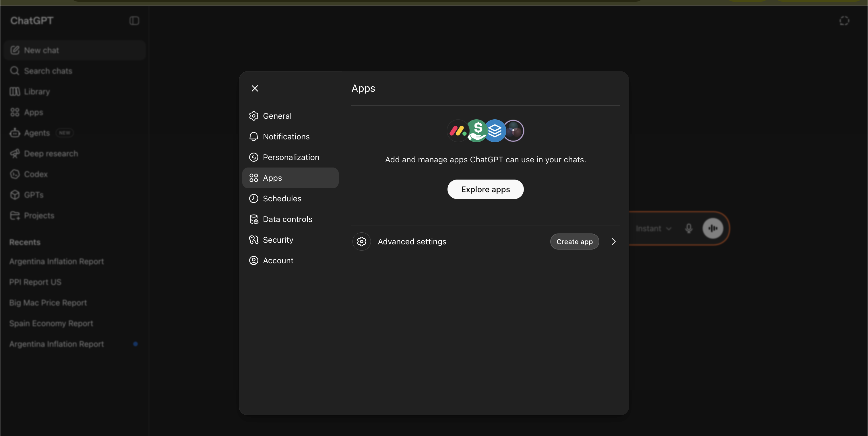Click the green dollar hand app icon
This screenshot has width=868, height=436.
(476, 131)
